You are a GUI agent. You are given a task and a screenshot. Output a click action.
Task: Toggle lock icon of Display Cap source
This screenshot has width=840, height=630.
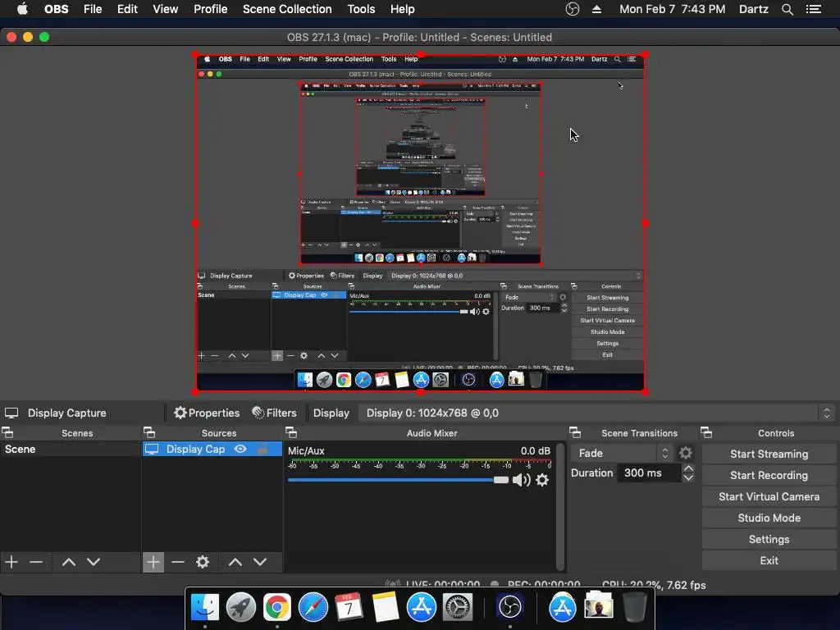pos(262,449)
